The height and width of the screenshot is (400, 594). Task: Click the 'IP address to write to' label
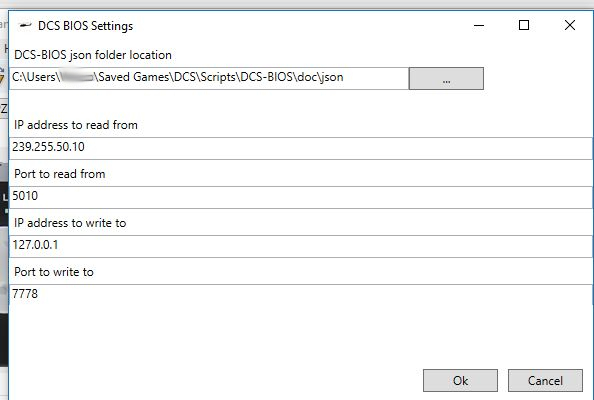point(70,223)
